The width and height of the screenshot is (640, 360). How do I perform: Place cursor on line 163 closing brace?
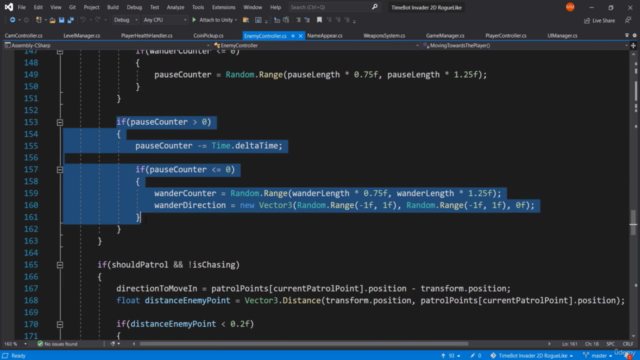coord(100,241)
